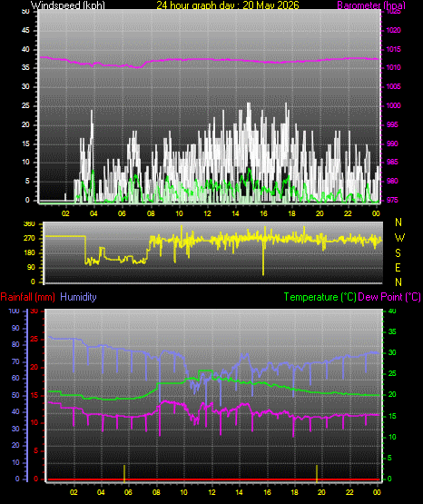Viewport: 423px width, 504px height.
Task: Click the blue 'Humidity' legend label
Action: tap(78, 297)
